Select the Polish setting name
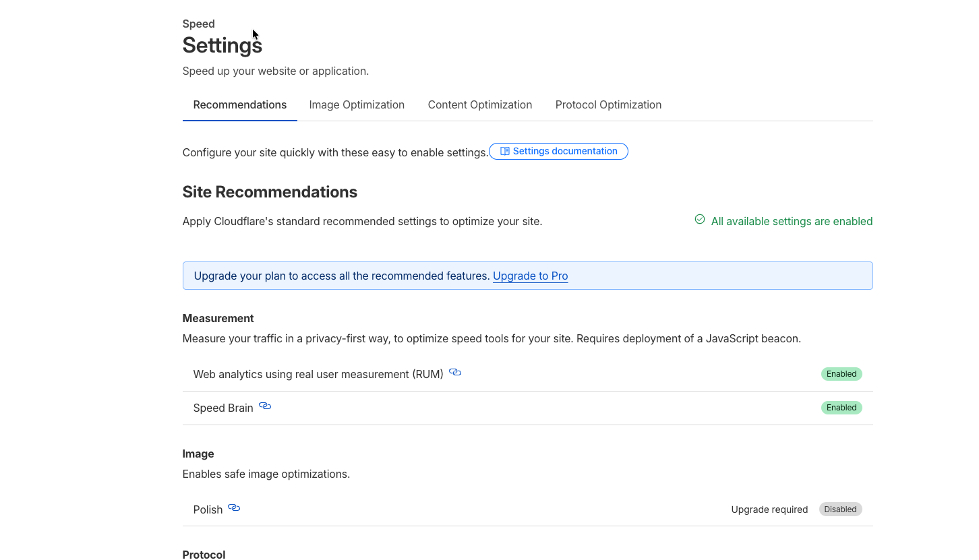979x560 pixels. (208, 510)
